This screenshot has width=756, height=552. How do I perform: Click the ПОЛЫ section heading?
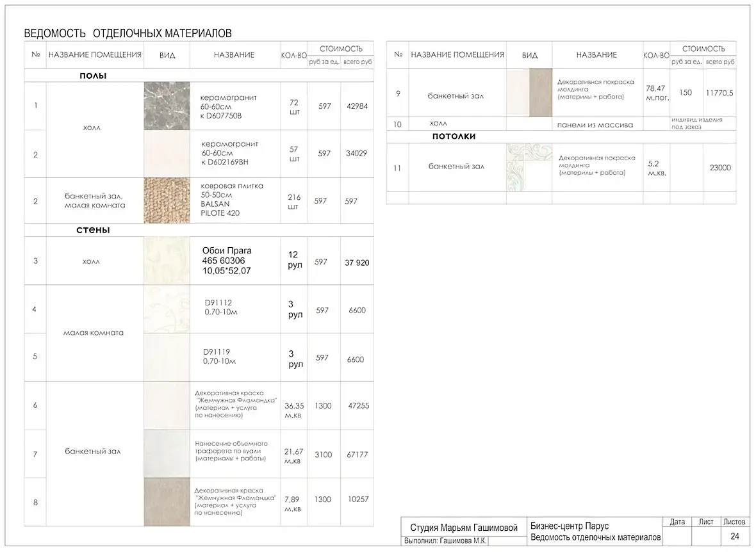tap(93, 76)
